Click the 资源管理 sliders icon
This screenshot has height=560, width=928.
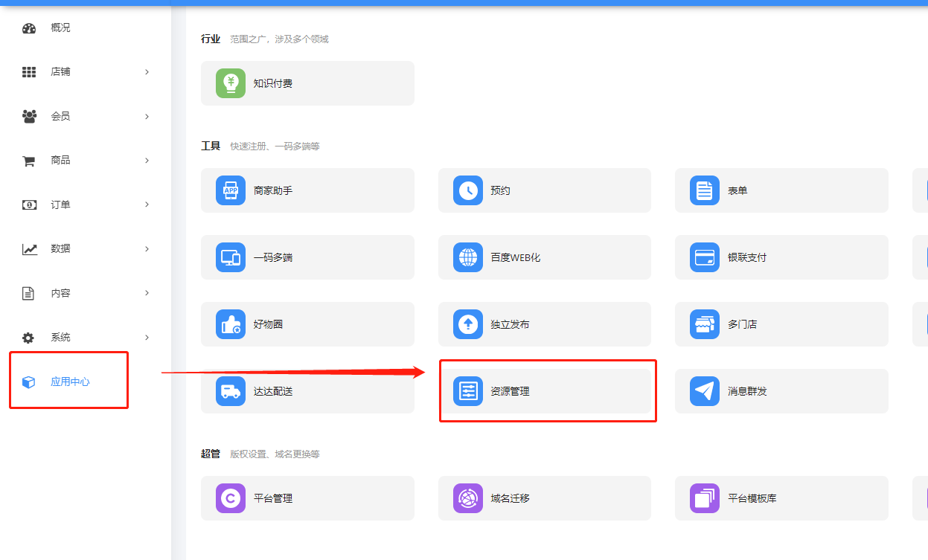click(x=468, y=391)
